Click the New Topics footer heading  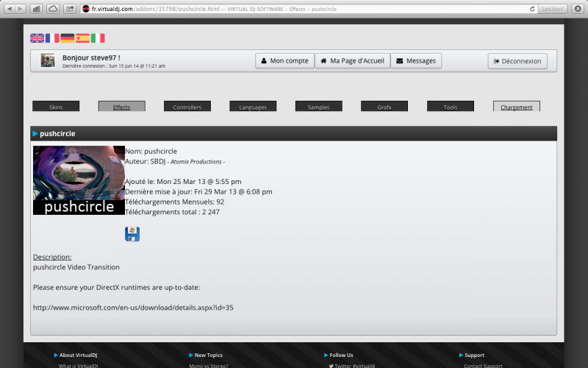[209, 355]
